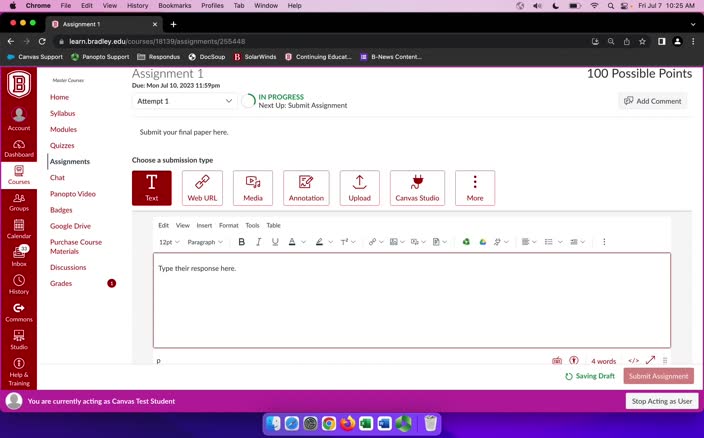The height and width of the screenshot is (438, 704).
Task: Select the Web URL submission type
Action: click(x=202, y=188)
